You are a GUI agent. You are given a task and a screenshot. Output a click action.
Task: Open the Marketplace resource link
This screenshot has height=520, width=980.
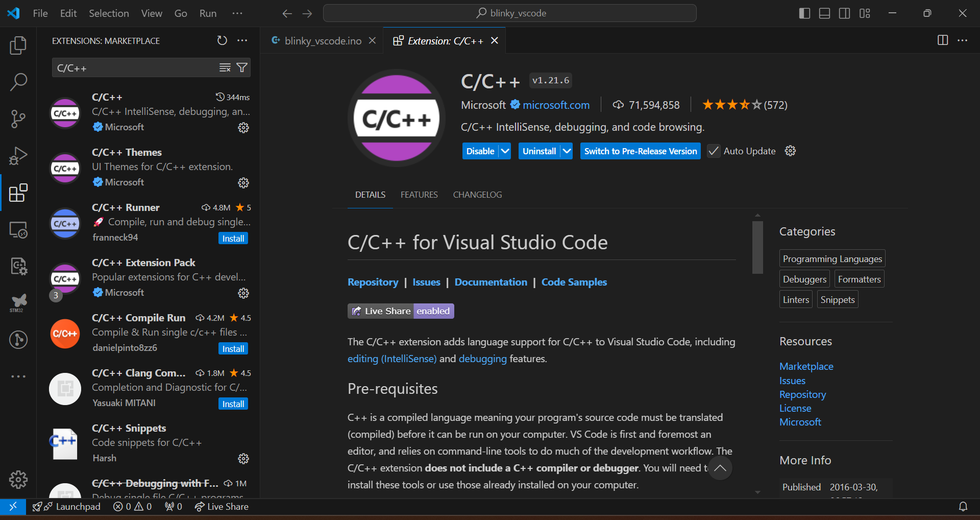pos(806,366)
